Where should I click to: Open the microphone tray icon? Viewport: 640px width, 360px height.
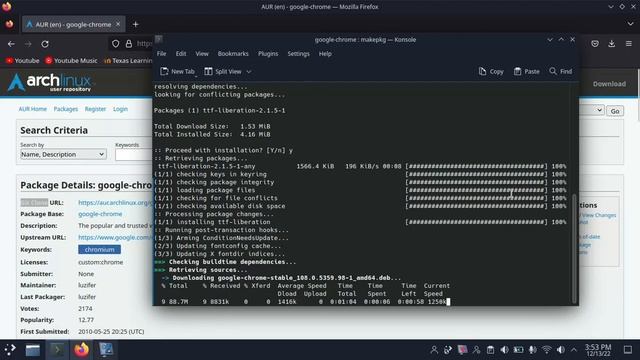click(x=532, y=350)
